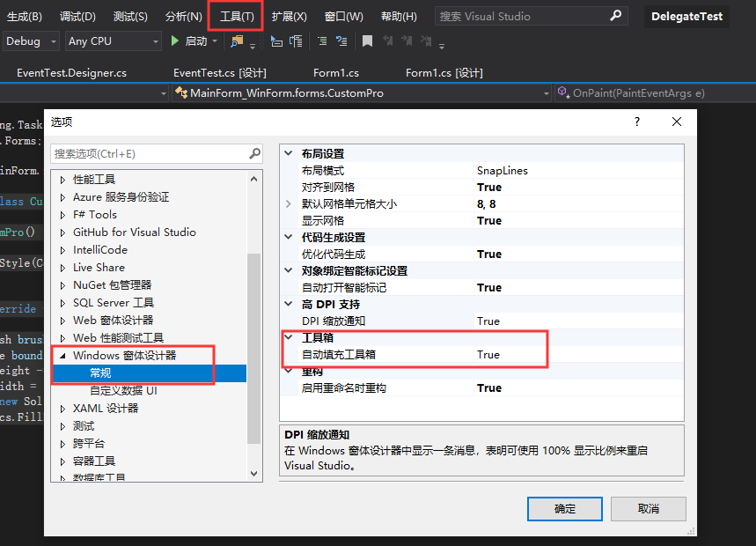This screenshot has height=546, width=756.
Task: Click the cursor-and-box toolbar icon
Action: 276,41
